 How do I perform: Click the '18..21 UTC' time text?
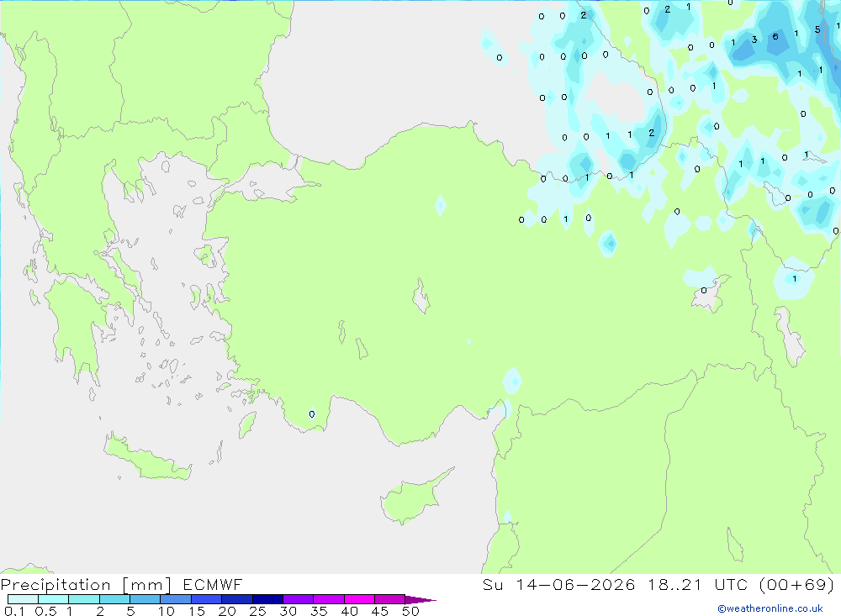pos(697,584)
